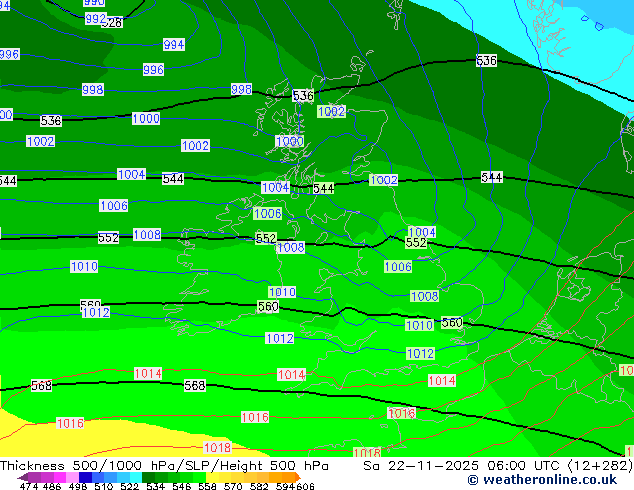Viewport: 634px width, 490px height.
Task: Click the 552 label directly beneath 1004
Action: tap(416, 242)
